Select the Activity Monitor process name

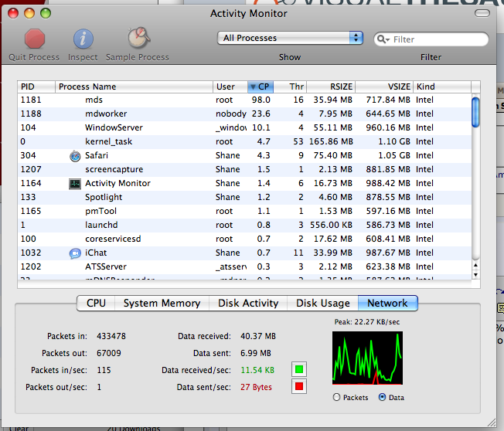coord(117,183)
